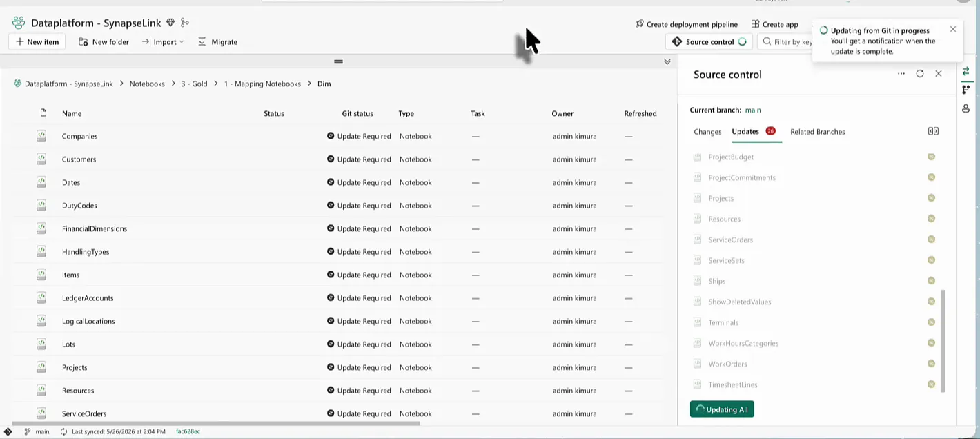The height and width of the screenshot is (439, 980).
Task: Click notebook icon in Companies row
Action: click(41, 136)
